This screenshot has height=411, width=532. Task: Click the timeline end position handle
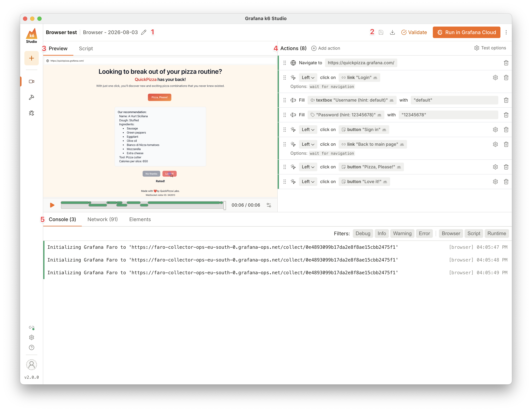pyautogui.click(x=225, y=205)
